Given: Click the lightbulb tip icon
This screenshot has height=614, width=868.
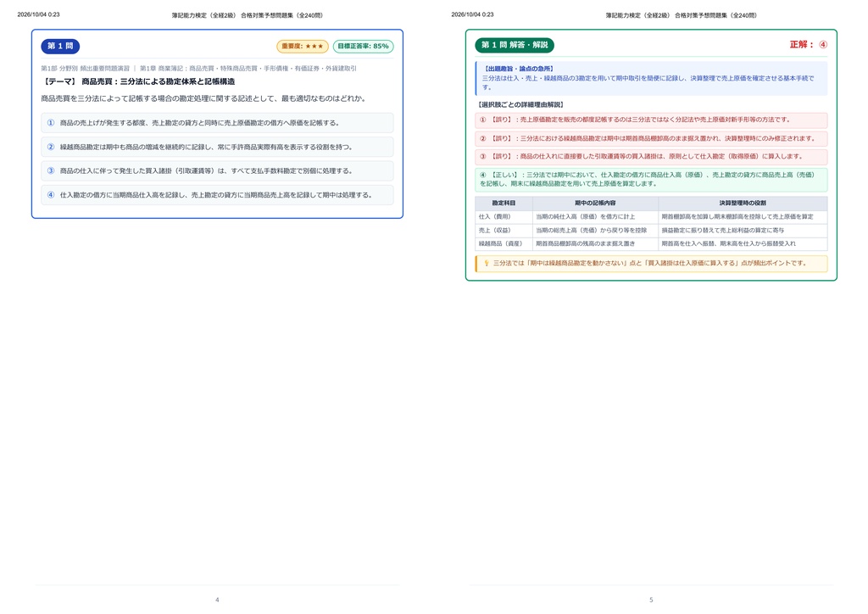Looking at the screenshot, I should pyautogui.click(x=487, y=264).
